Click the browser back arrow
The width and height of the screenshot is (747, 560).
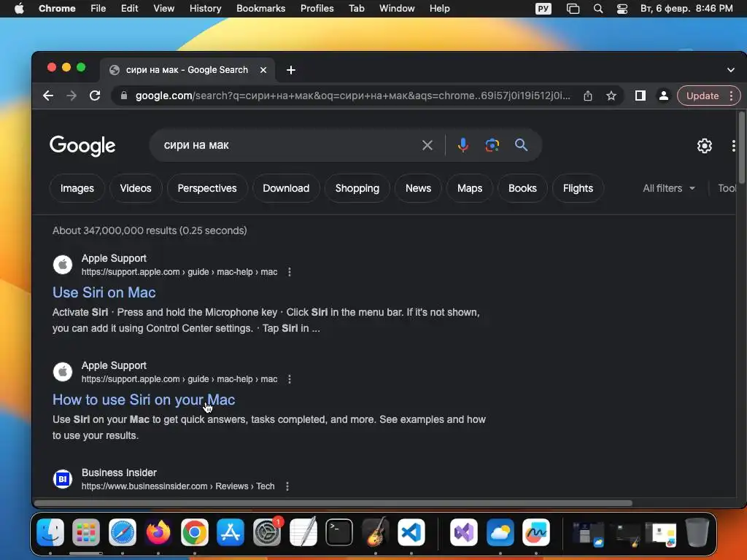[x=48, y=96]
